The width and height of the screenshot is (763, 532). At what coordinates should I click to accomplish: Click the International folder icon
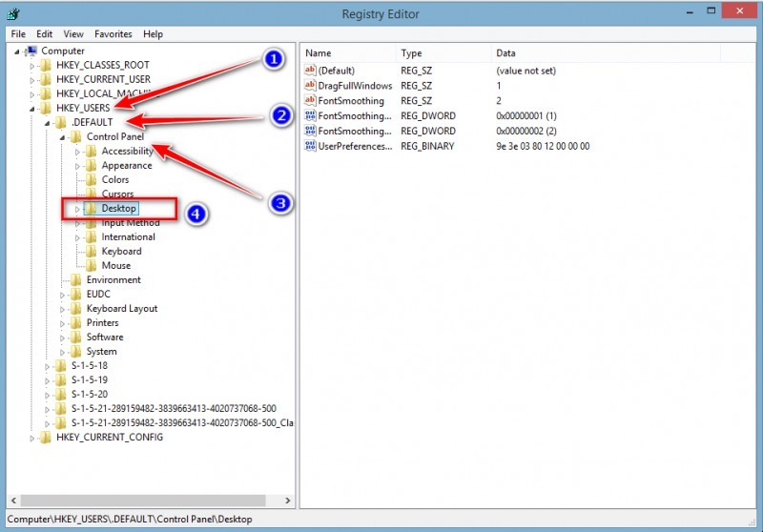(91, 236)
